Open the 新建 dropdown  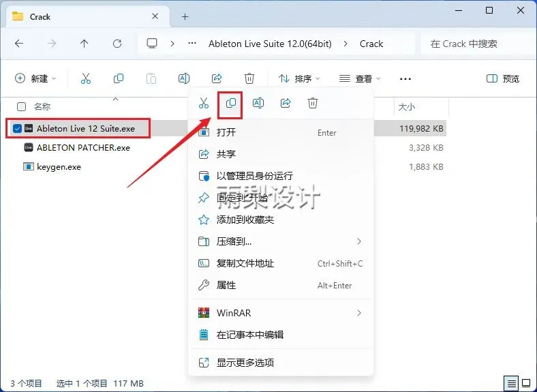coord(35,78)
